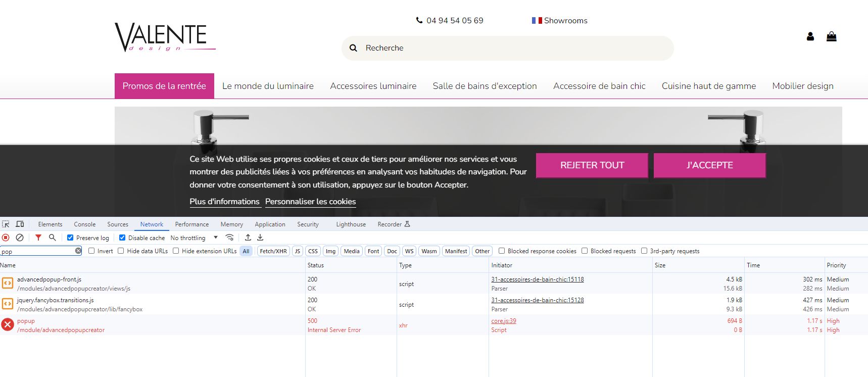The height and width of the screenshot is (377, 868).
Task: Click the export HAR download icon
Action: tap(260, 238)
